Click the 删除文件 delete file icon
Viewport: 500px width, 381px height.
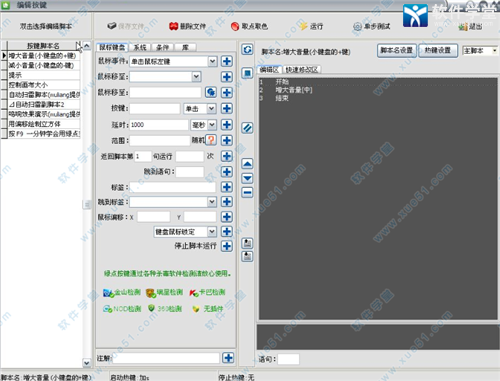coord(173,26)
